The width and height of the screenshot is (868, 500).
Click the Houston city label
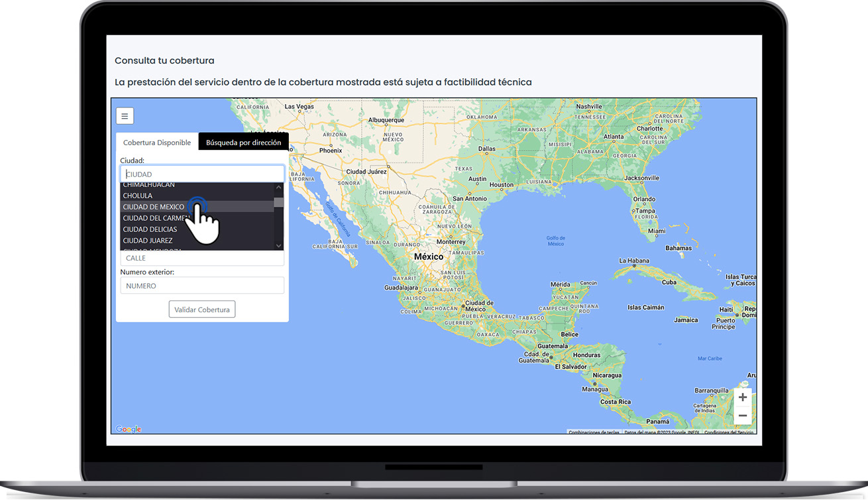click(502, 185)
